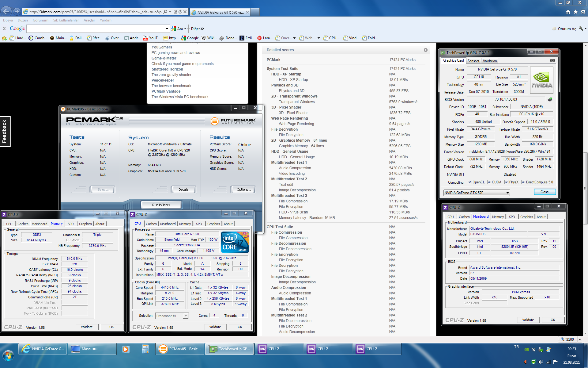Toggle the OpenCL checkbox in GPU-Z
The width and height of the screenshot is (588, 368).
click(470, 182)
